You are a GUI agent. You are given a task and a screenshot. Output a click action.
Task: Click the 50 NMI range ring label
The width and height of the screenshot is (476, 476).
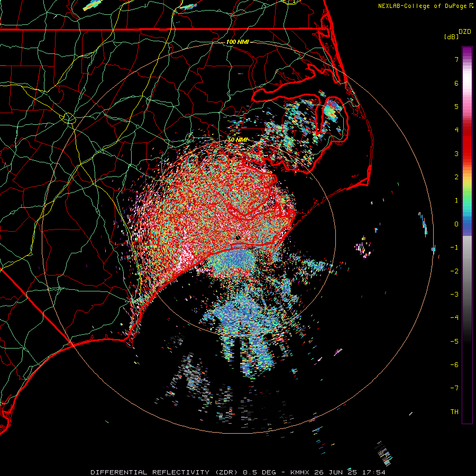point(237,140)
